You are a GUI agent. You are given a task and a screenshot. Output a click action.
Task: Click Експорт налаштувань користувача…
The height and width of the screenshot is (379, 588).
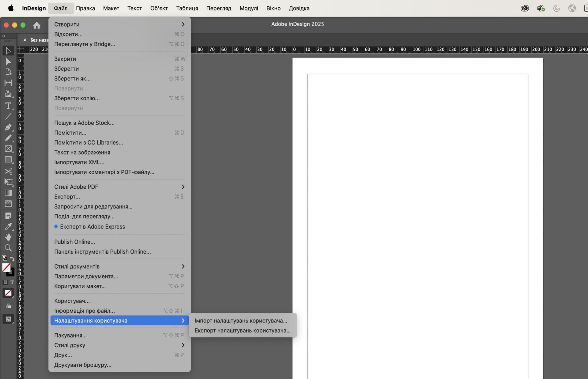pos(242,330)
